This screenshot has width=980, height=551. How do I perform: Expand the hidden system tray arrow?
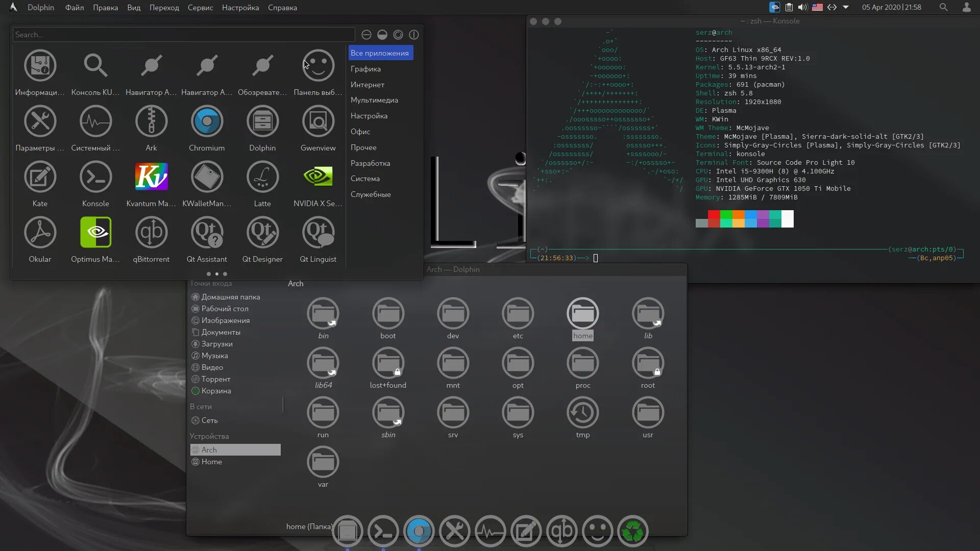pyautogui.click(x=846, y=7)
